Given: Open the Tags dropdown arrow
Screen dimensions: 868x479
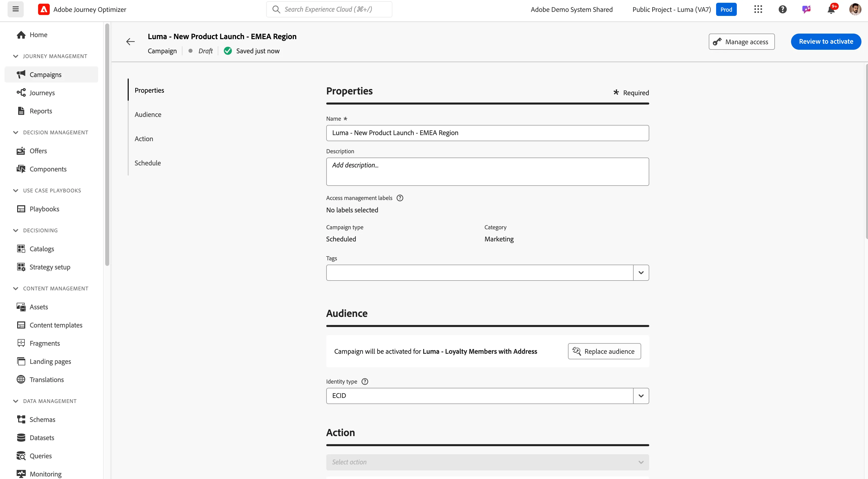Looking at the screenshot, I should 641,273.
